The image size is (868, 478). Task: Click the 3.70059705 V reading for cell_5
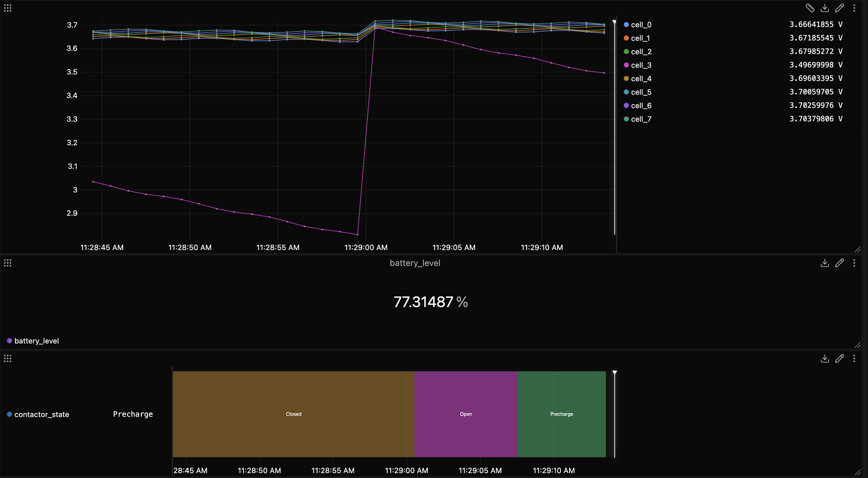tap(816, 92)
